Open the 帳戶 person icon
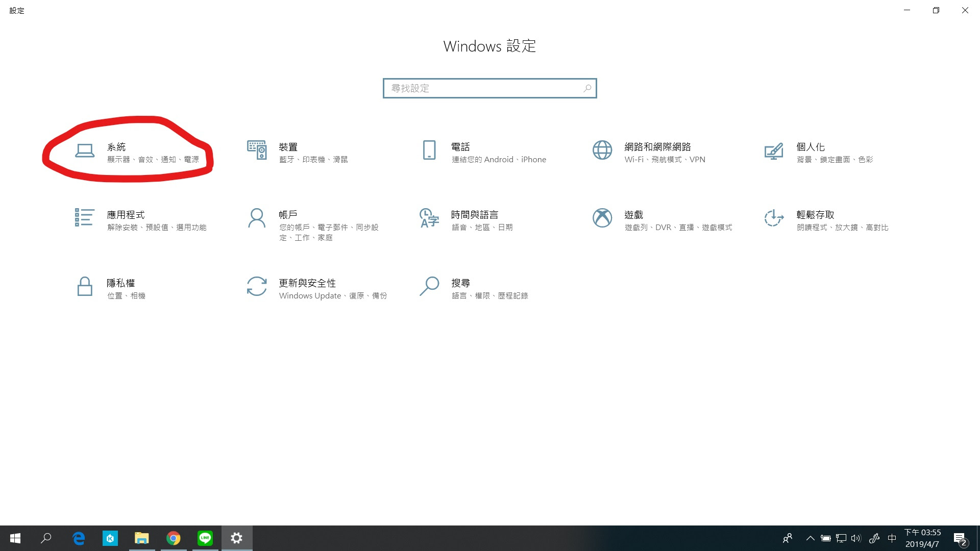 pos(257,218)
